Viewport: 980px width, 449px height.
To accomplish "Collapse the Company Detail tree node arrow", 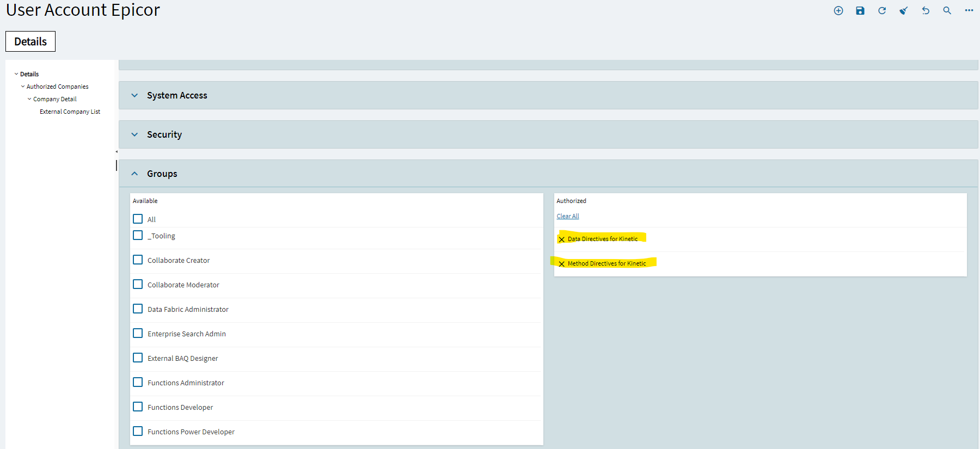I will click(x=29, y=99).
